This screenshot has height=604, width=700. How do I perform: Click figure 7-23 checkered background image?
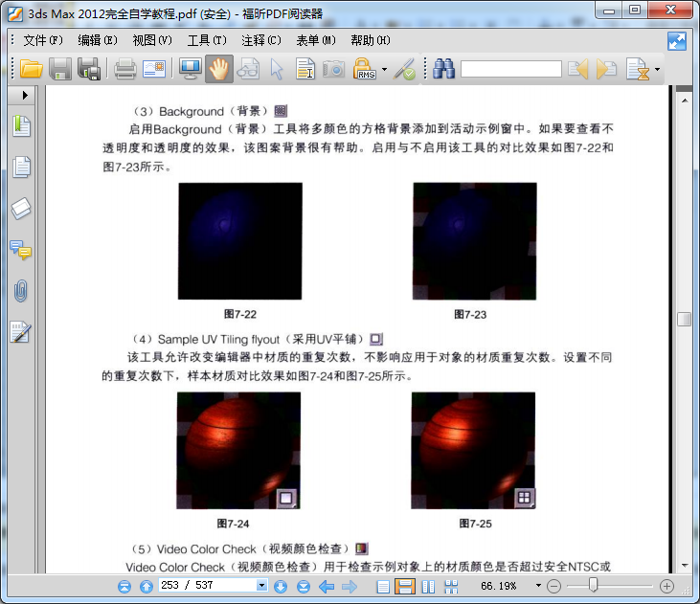(475, 241)
